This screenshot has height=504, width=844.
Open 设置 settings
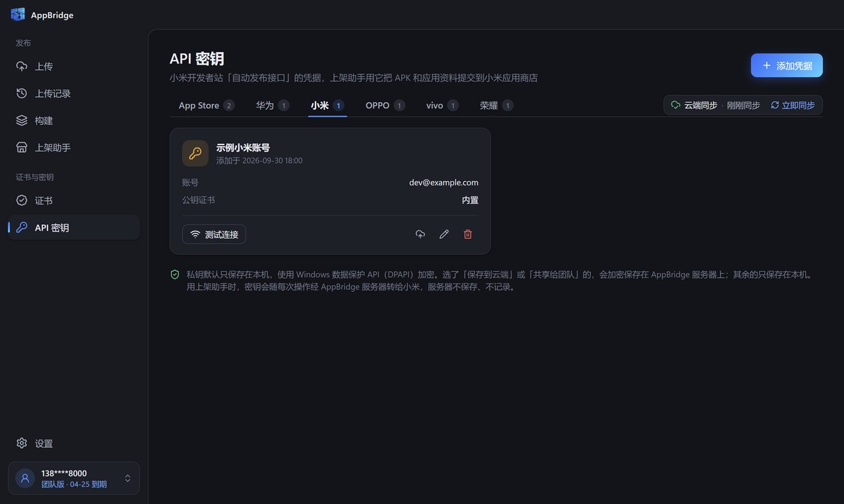[x=74, y=443]
